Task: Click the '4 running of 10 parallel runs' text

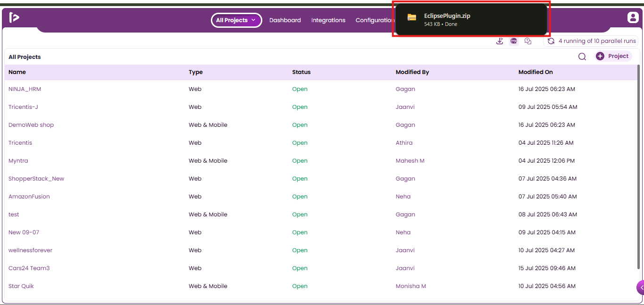Action: [x=597, y=41]
